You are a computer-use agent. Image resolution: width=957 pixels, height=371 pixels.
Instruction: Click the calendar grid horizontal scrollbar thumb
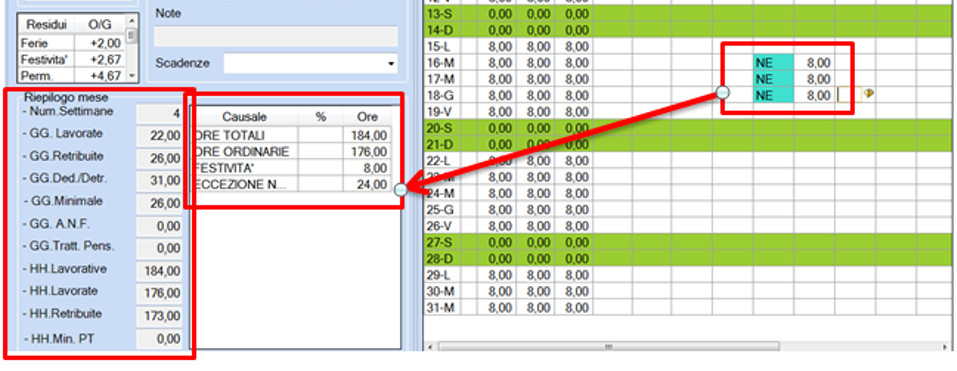pyautogui.click(x=609, y=347)
